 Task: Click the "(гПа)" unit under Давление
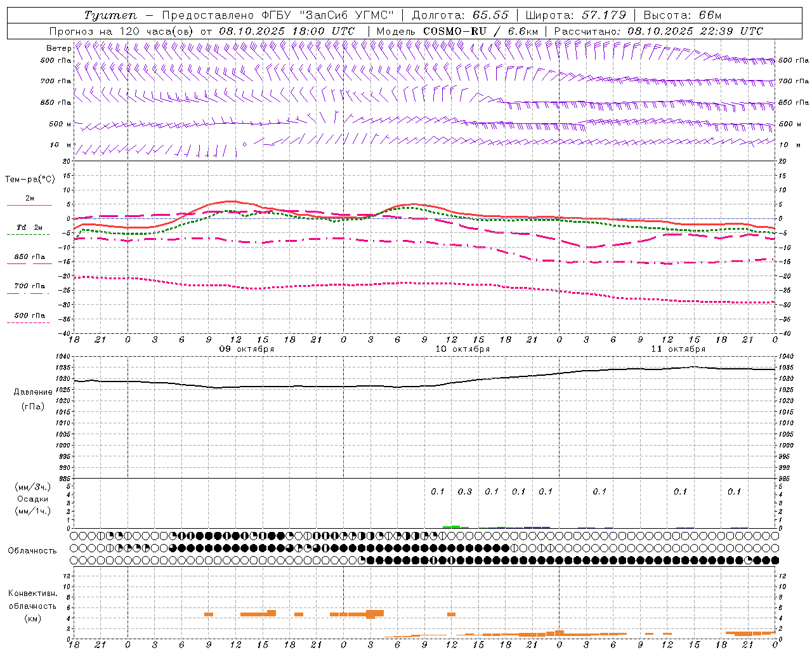tap(33, 407)
